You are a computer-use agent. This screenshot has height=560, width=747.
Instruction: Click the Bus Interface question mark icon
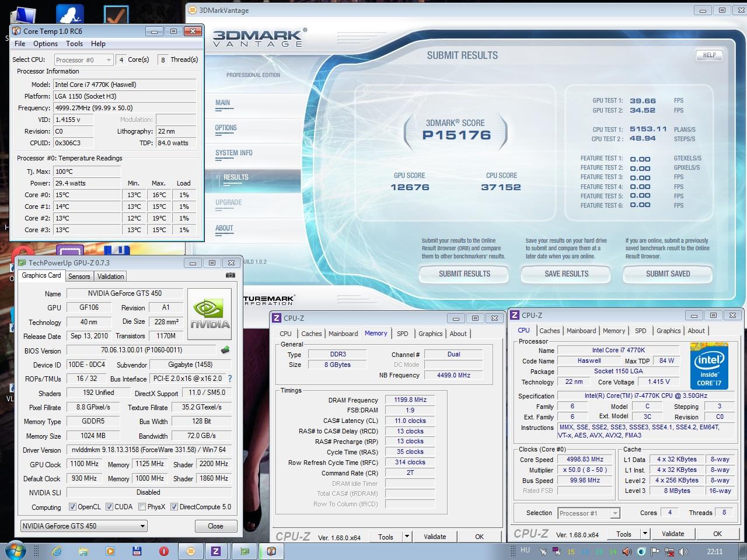pyautogui.click(x=230, y=379)
